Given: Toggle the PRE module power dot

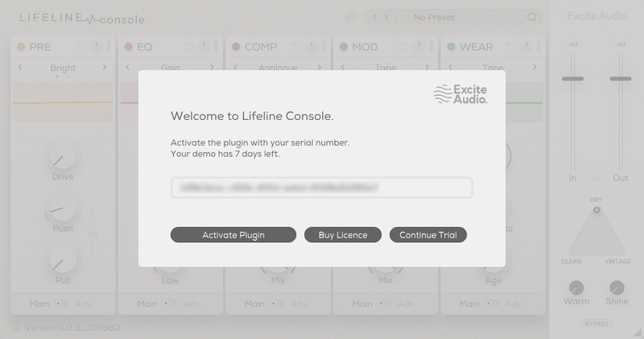Looking at the screenshot, I should pos(21,47).
